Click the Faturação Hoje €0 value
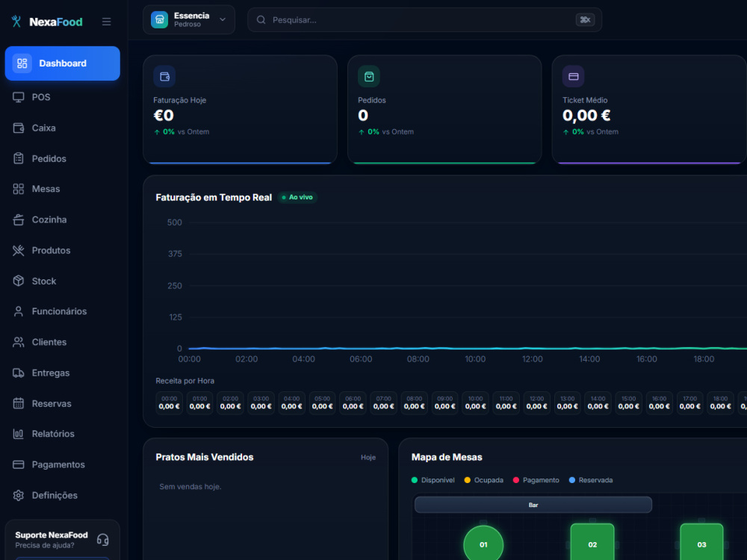The width and height of the screenshot is (747, 560). (x=164, y=115)
